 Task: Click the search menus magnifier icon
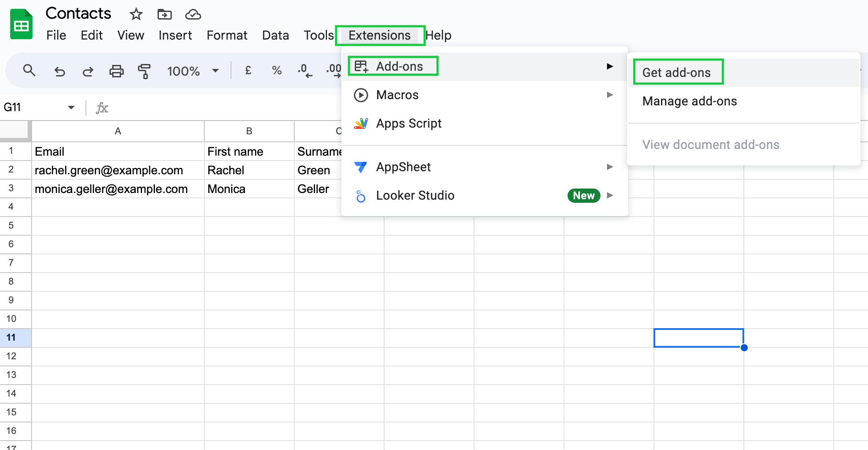coord(29,71)
